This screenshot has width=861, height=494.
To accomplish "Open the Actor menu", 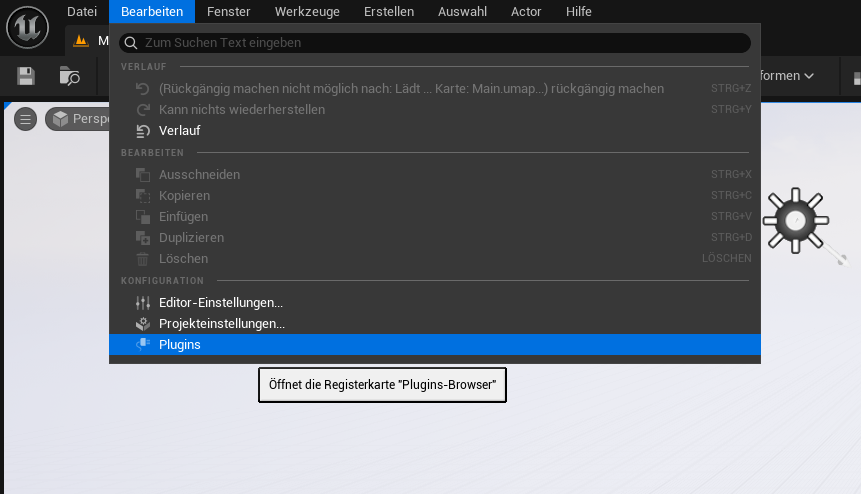I will (x=526, y=12).
